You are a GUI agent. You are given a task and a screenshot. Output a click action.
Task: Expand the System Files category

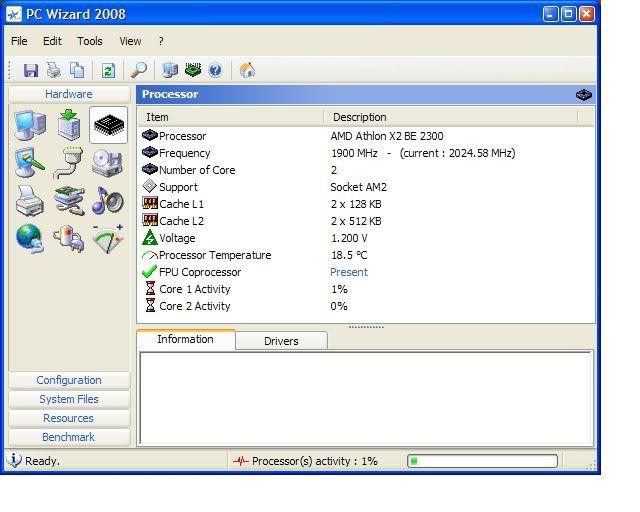[69, 399]
